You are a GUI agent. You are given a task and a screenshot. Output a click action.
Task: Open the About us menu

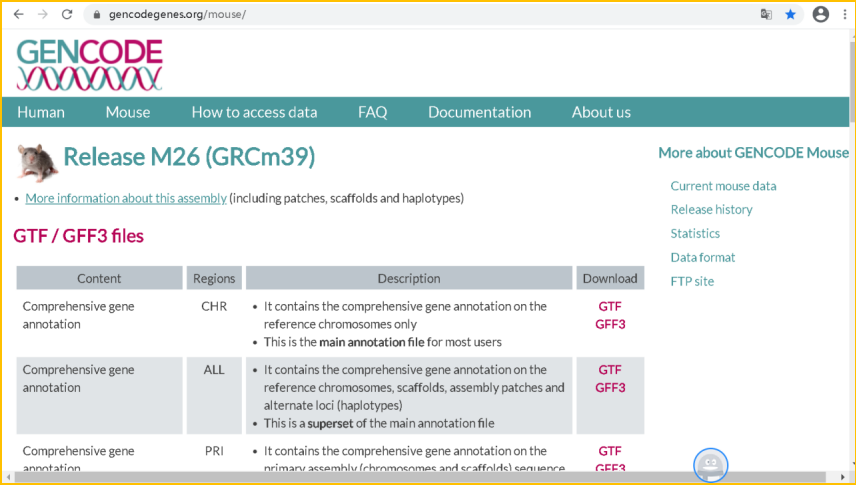[x=601, y=112]
